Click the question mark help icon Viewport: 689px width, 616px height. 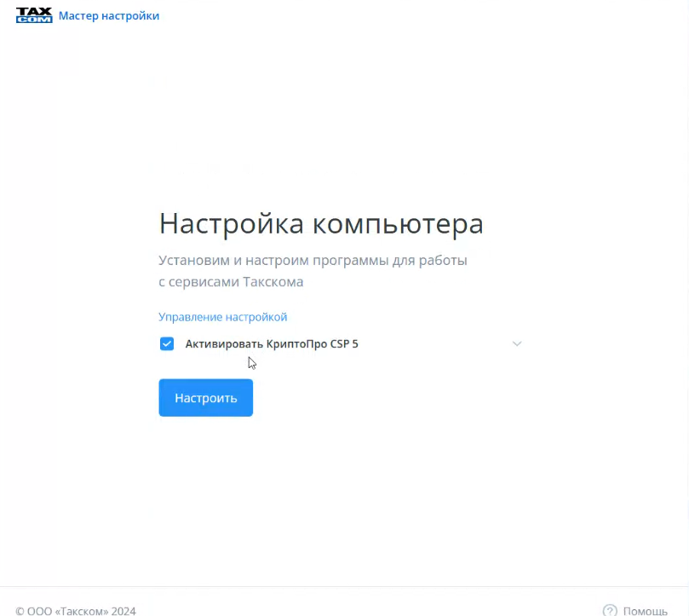tap(610, 611)
